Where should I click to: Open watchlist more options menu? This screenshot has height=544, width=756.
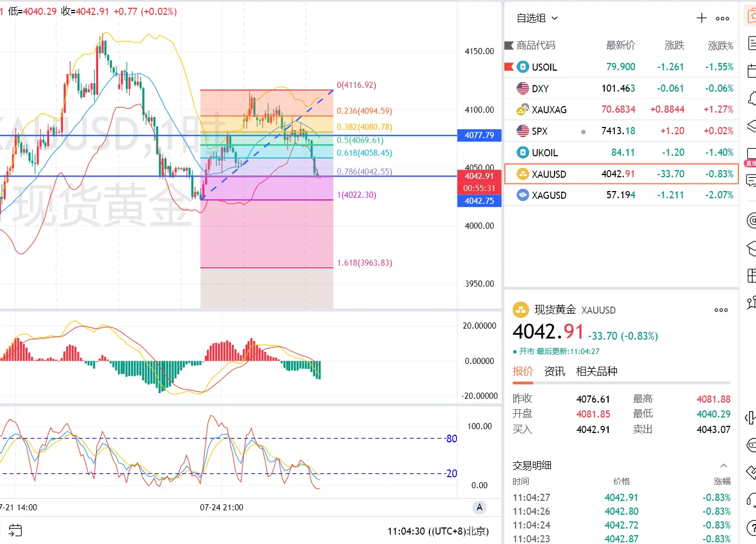coord(722,18)
